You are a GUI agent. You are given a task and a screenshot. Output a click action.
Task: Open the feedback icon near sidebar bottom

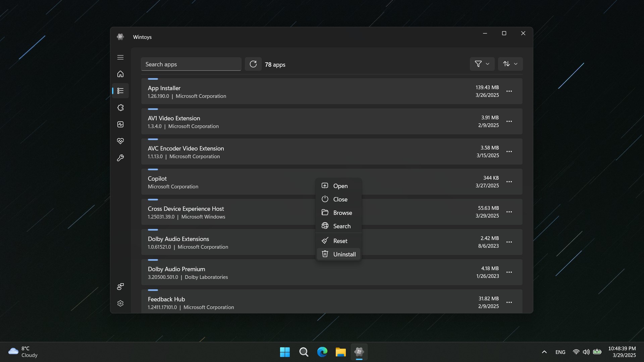[x=120, y=287]
